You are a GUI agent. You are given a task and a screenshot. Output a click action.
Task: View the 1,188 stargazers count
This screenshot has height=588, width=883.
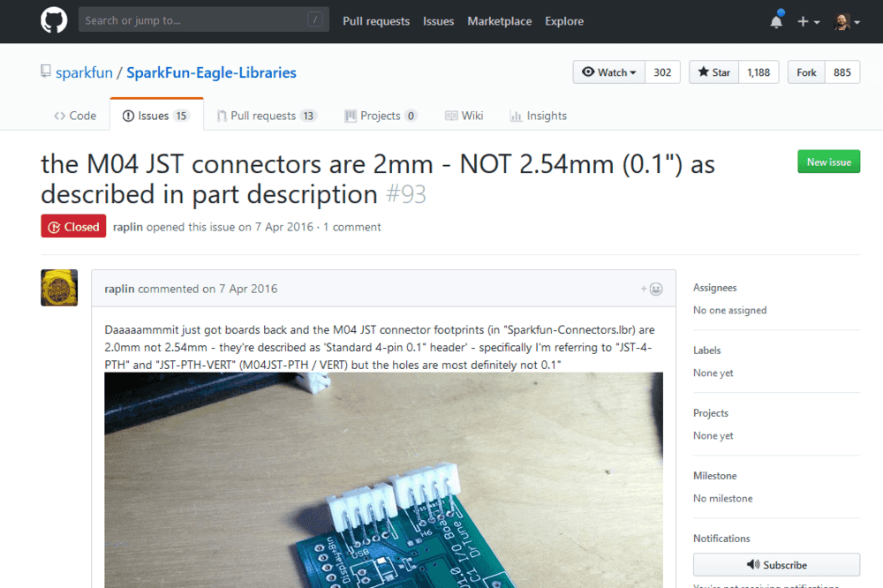coord(758,72)
